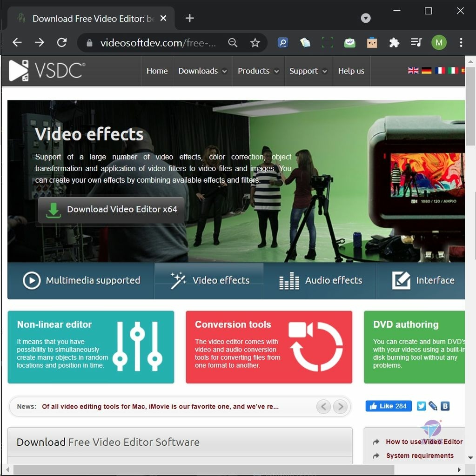
Task: Open the face-box extension icon
Action: point(372,42)
